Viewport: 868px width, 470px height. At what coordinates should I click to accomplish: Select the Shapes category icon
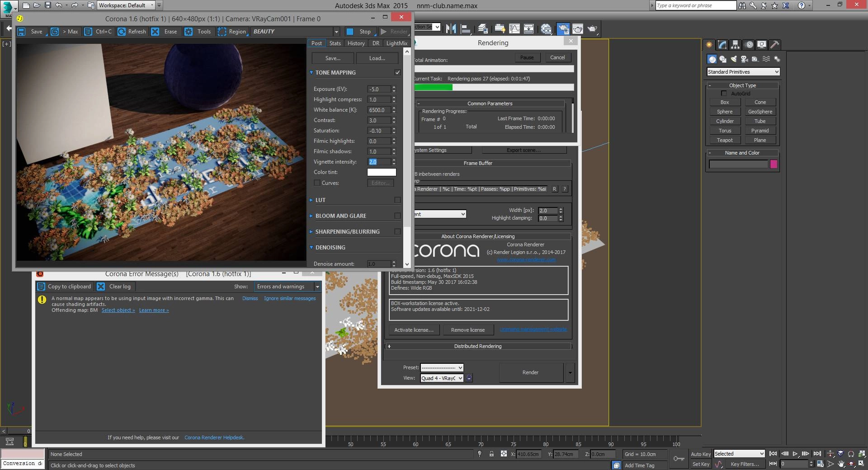point(723,59)
